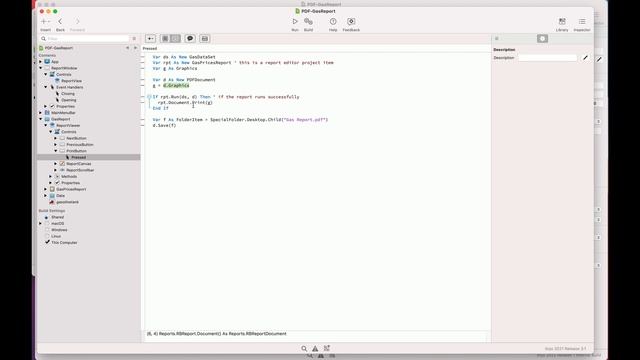The height and width of the screenshot is (360, 640).
Task: Click the messages icon in the bottom bar
Action: click(327, 349)
